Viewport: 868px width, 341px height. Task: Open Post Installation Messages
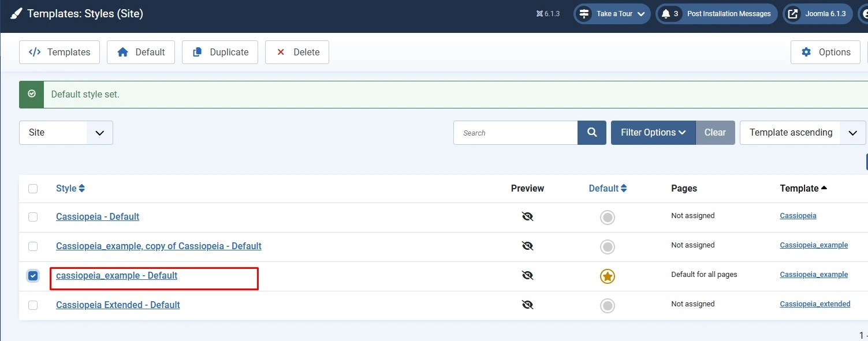pos(717,14)
